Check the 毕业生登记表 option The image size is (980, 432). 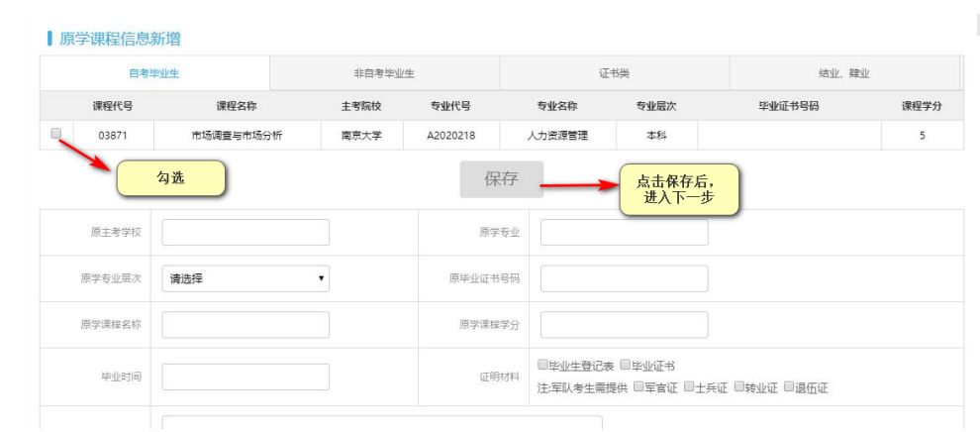(542, 365)
